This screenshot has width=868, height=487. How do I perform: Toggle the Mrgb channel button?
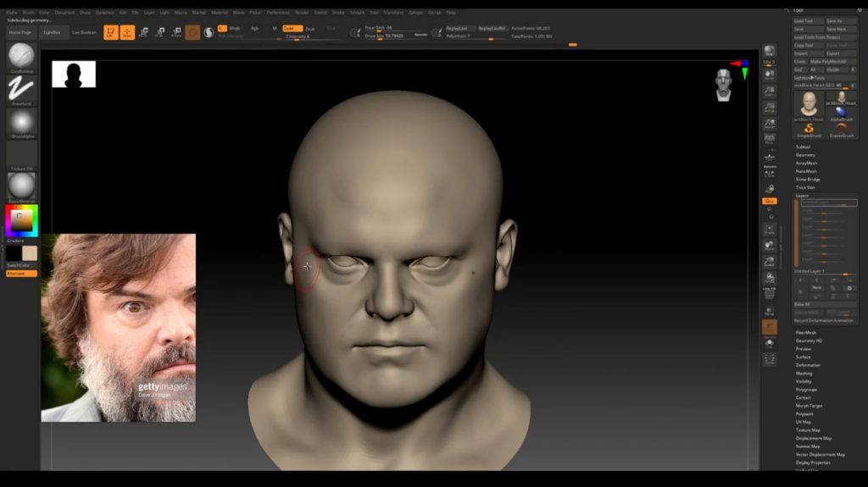(235, 28)
